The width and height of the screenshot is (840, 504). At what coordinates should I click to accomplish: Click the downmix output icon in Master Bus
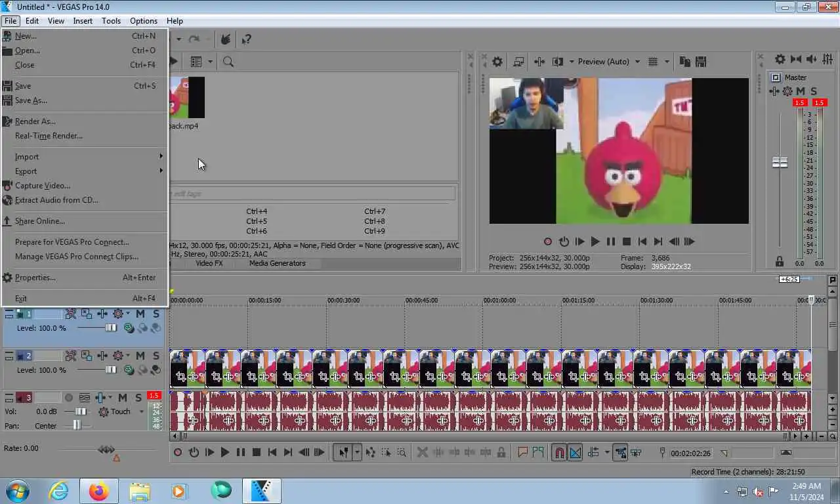tap(796, 59)
